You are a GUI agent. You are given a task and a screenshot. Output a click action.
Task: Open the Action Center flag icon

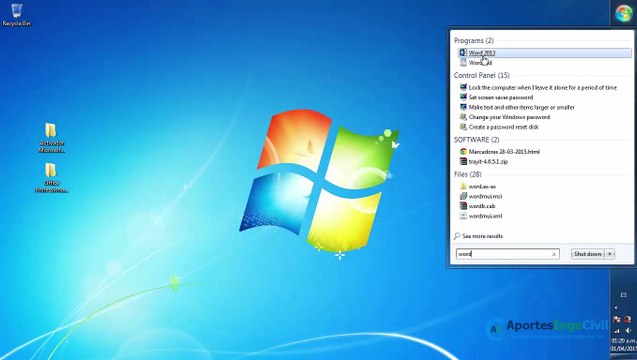tap(617, 319)
